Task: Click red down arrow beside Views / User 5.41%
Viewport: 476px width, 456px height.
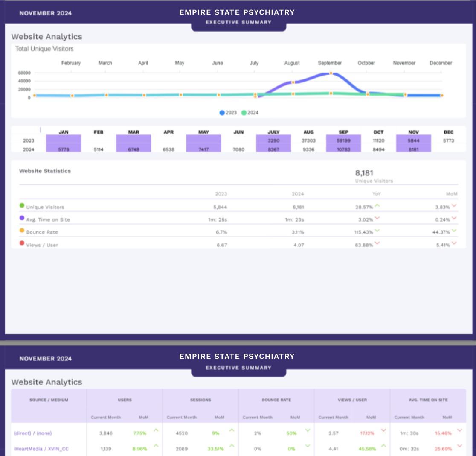Action: coord(454,243)
